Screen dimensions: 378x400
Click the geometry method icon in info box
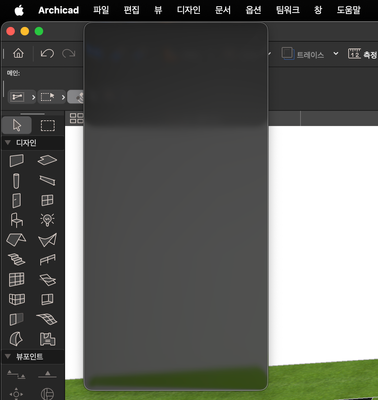(18, 97)
